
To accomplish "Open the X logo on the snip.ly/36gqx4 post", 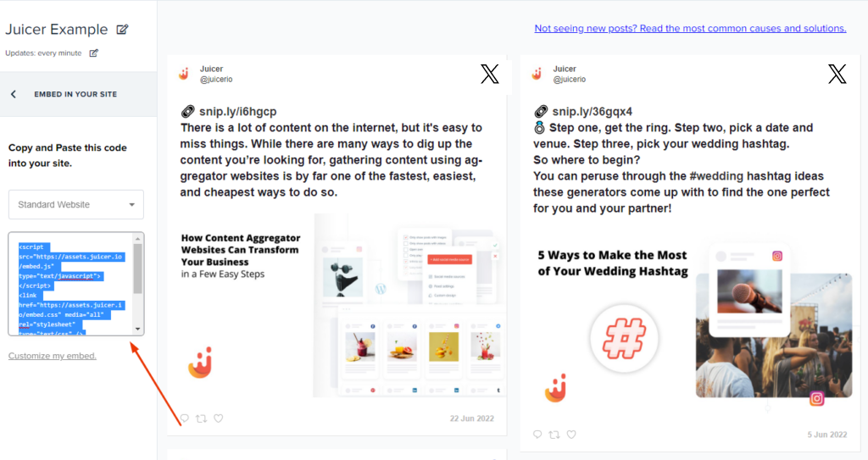I will point(837,74).
